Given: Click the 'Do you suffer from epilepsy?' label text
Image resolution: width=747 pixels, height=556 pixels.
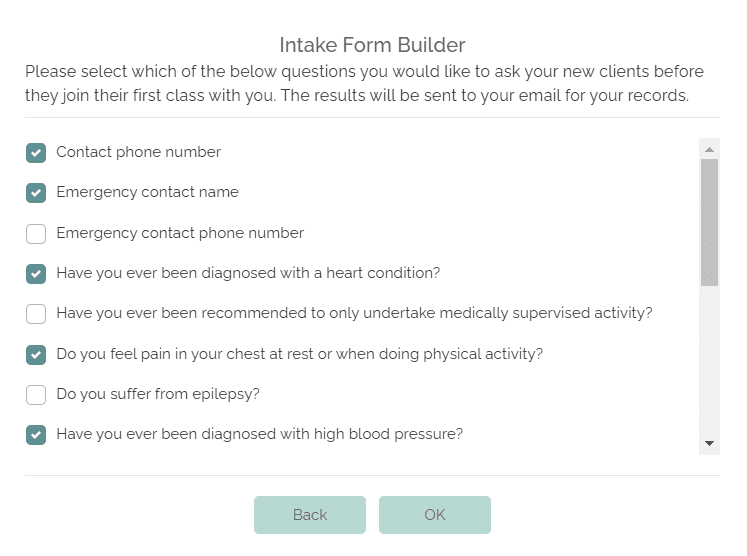Looking at the screenshot, I should [x=158, y=394].
